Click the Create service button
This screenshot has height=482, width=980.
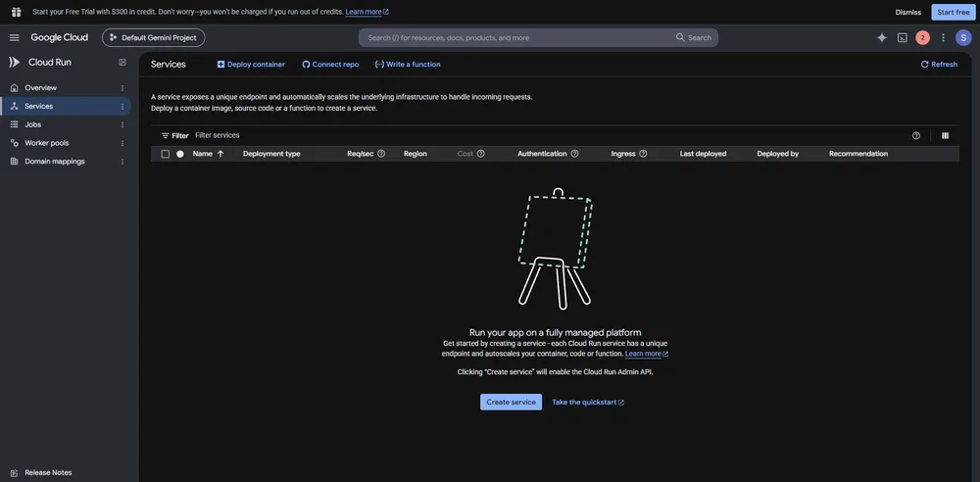(511, 402)
